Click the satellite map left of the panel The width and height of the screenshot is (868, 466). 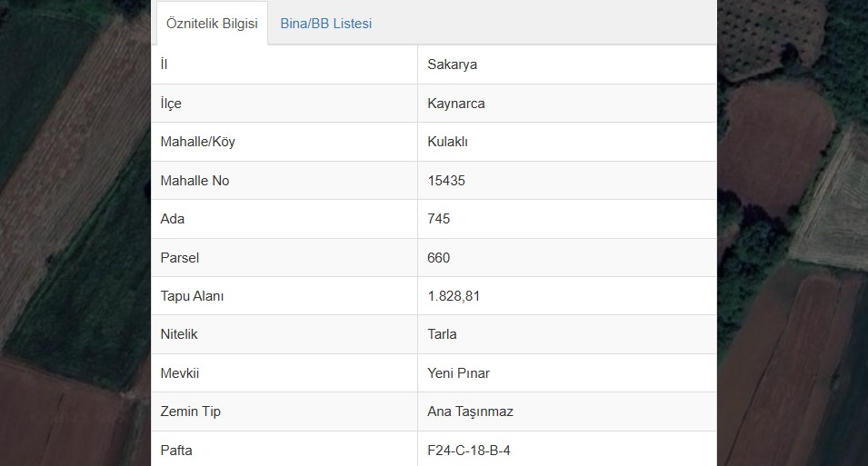pyautogui.click(x=75, y=233)
